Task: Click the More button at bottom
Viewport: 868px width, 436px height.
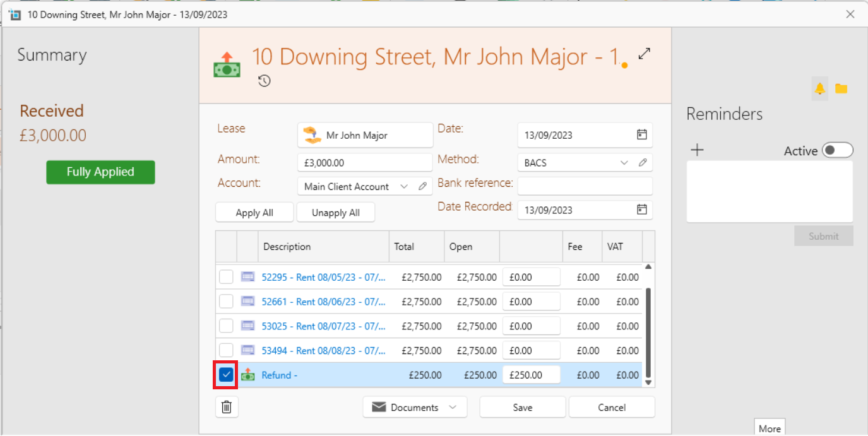Action: point(770,428)
